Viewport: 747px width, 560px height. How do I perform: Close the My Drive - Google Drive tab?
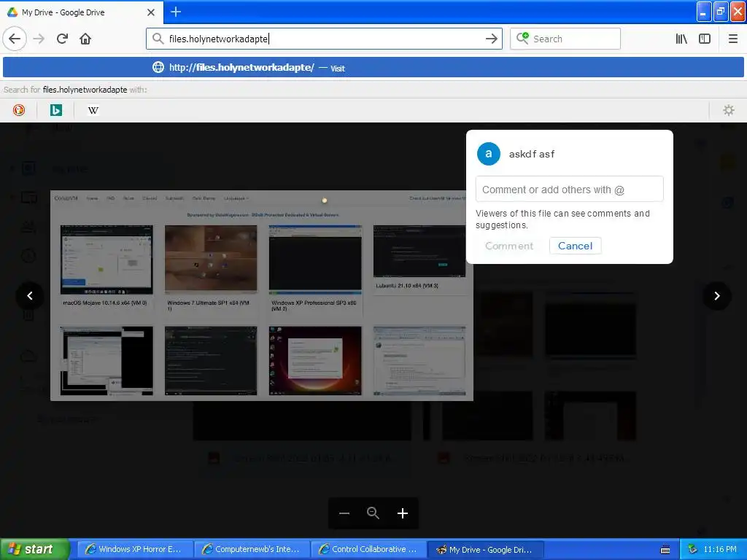(x=151, y=12)
